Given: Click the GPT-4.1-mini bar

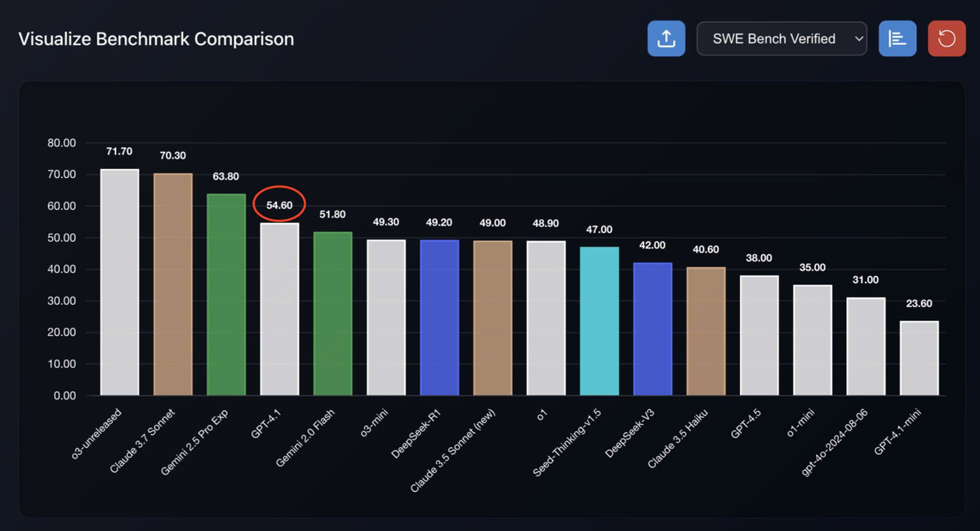Looking at the screenshot, I should point(920,359).
